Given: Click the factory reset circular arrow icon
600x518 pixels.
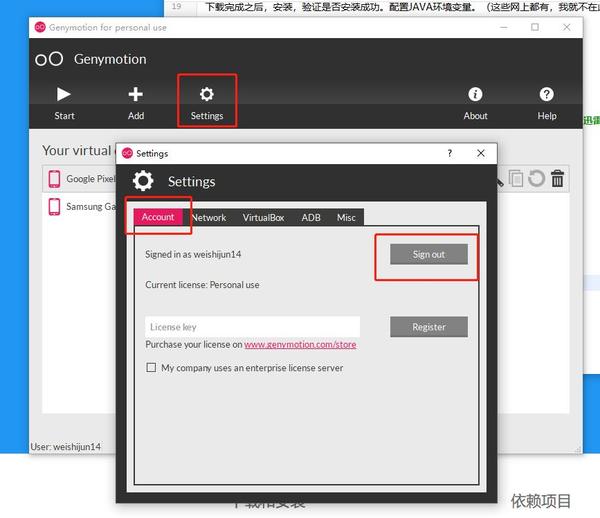Looking at the screenshot, I should click(536, 178).
